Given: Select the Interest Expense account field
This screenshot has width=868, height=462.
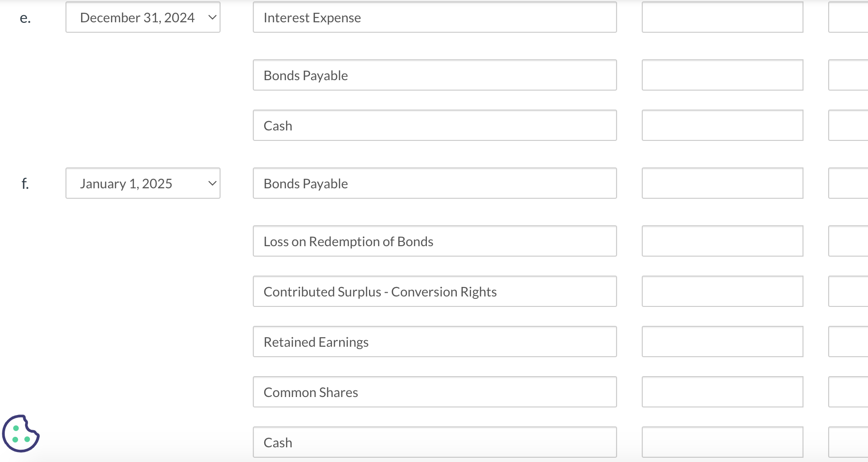Looking at the screenshot, I should coord(434,17).
